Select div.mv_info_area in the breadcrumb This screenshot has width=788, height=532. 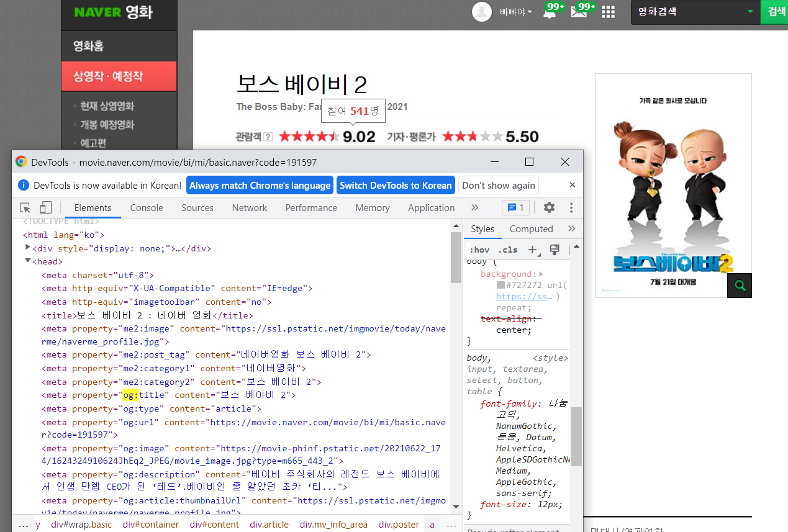point(335,525)
